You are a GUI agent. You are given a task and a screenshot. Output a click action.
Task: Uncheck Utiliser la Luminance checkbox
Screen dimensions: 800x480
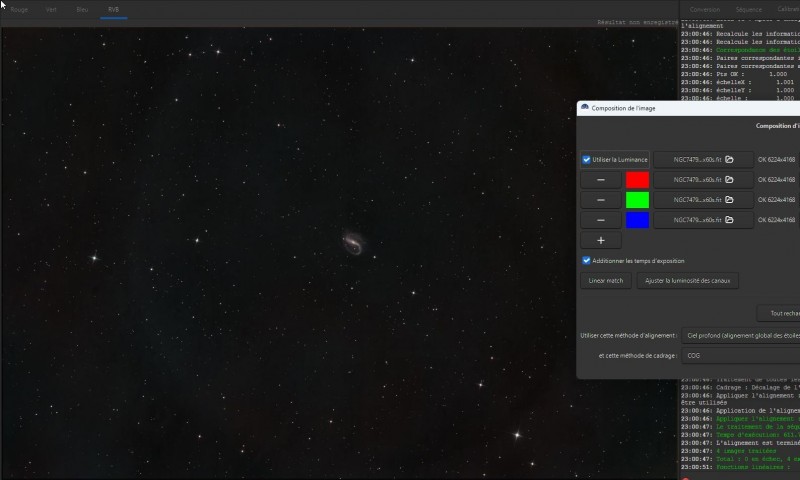coord(587,160)
